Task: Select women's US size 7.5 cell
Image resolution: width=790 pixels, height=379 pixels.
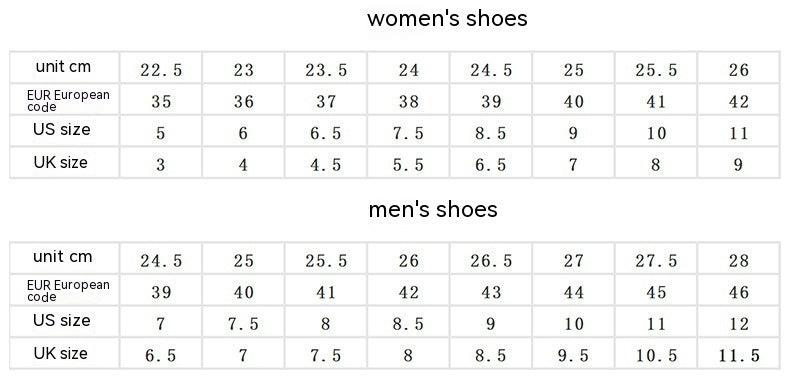Action: [409, 134]
